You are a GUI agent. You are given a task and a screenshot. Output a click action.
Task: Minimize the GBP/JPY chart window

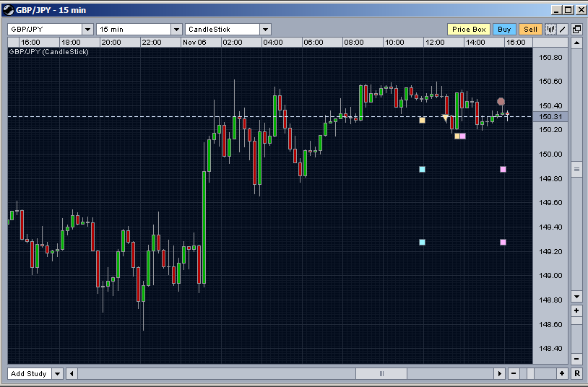pyautogui.click(x=556, y=10)
